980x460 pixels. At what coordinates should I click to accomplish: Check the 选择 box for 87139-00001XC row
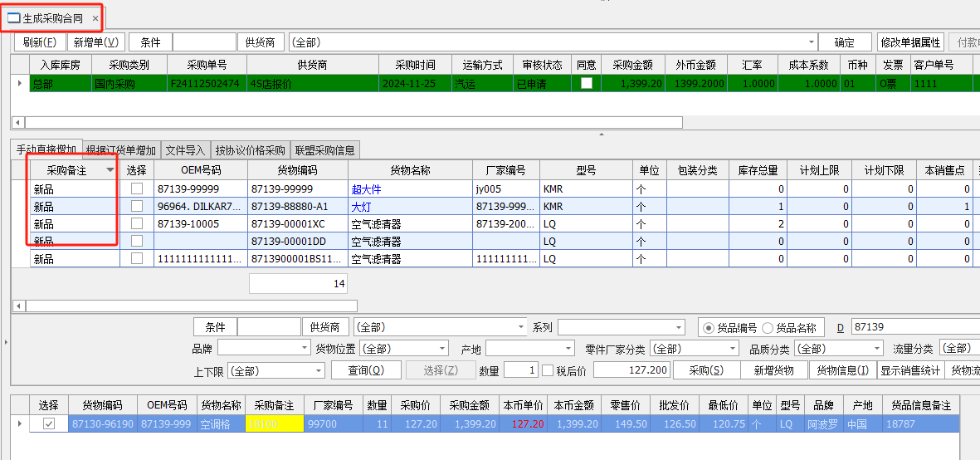click(136, 223)
